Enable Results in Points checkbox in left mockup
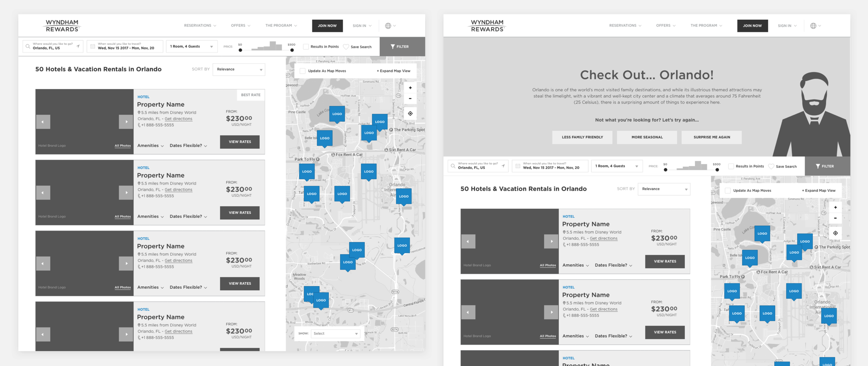The width and height of the screenshot is (868, 366). pos(306,46)
